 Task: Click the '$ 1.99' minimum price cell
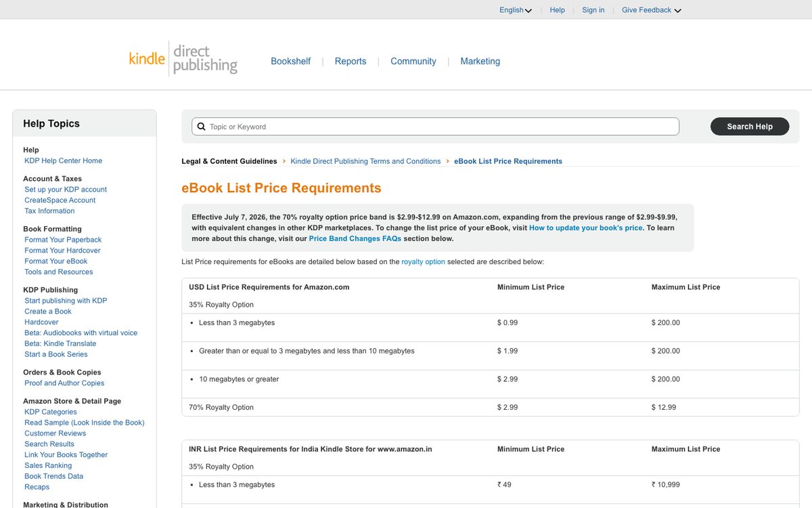click(x=507, y=352)
